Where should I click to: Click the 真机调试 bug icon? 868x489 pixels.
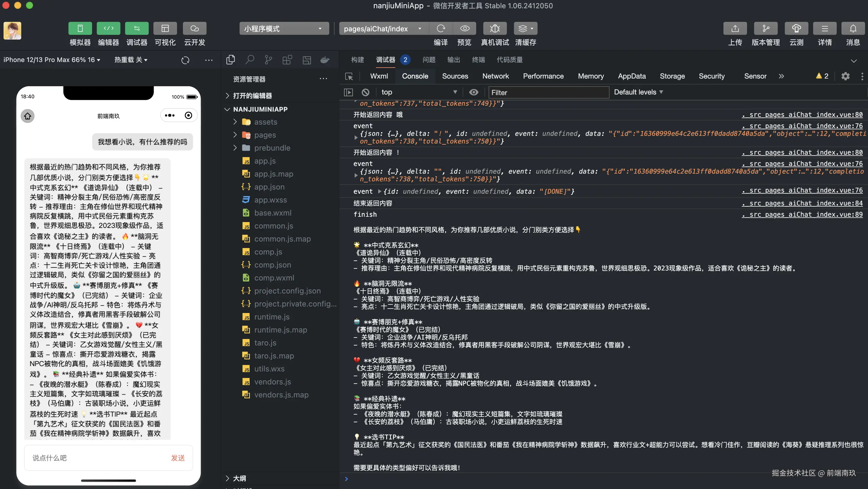click(x=495, y=29)
